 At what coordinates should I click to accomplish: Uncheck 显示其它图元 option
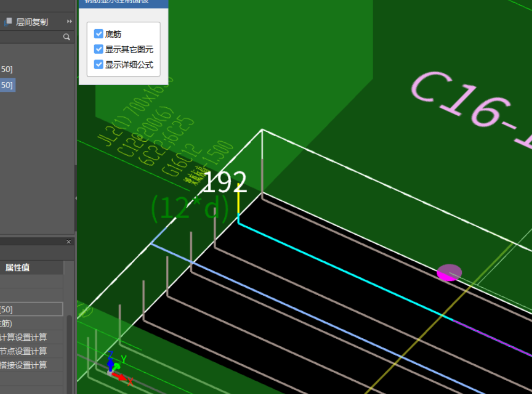[x=99, y=49]
